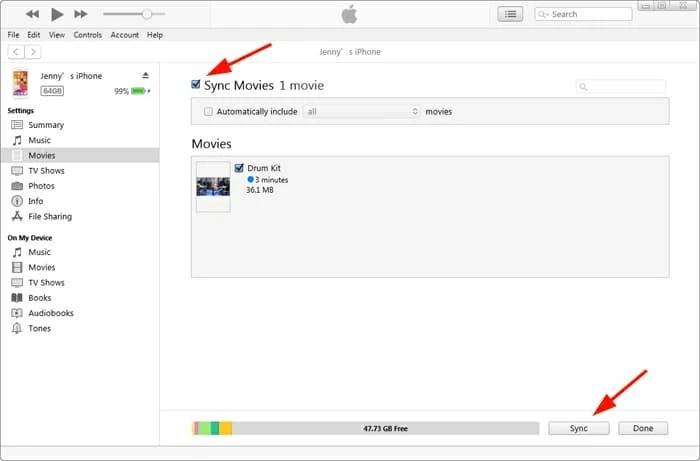Click the 64GB capacity badge
The width and height of the screenshot is (700, 461).
click(x=52, y=91)
